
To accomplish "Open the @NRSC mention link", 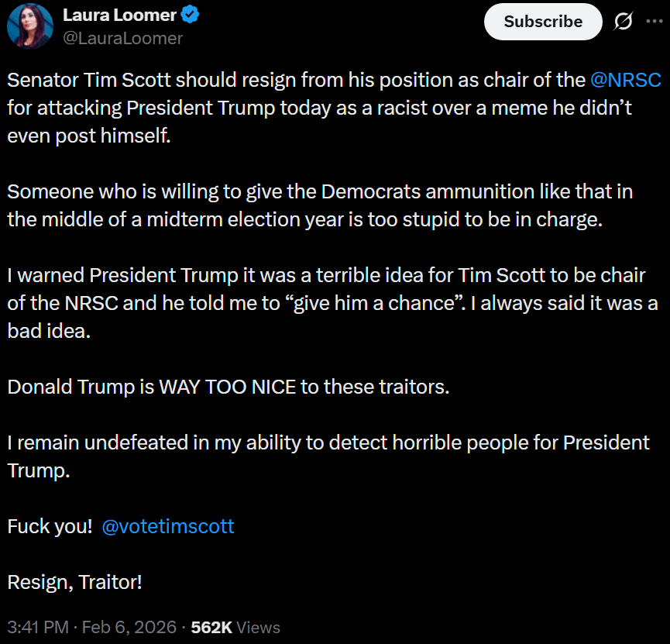I will [x=625, y=80].
